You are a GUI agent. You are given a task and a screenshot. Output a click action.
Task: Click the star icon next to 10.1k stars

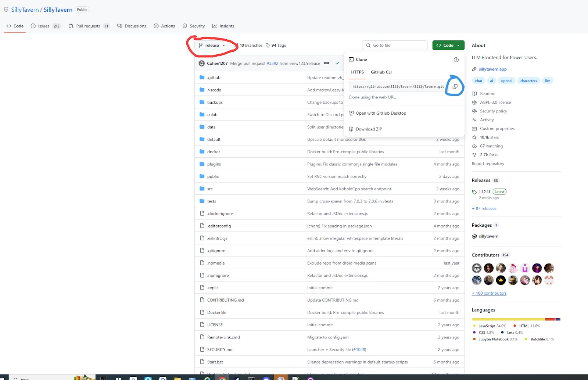[x=474, y=137]
